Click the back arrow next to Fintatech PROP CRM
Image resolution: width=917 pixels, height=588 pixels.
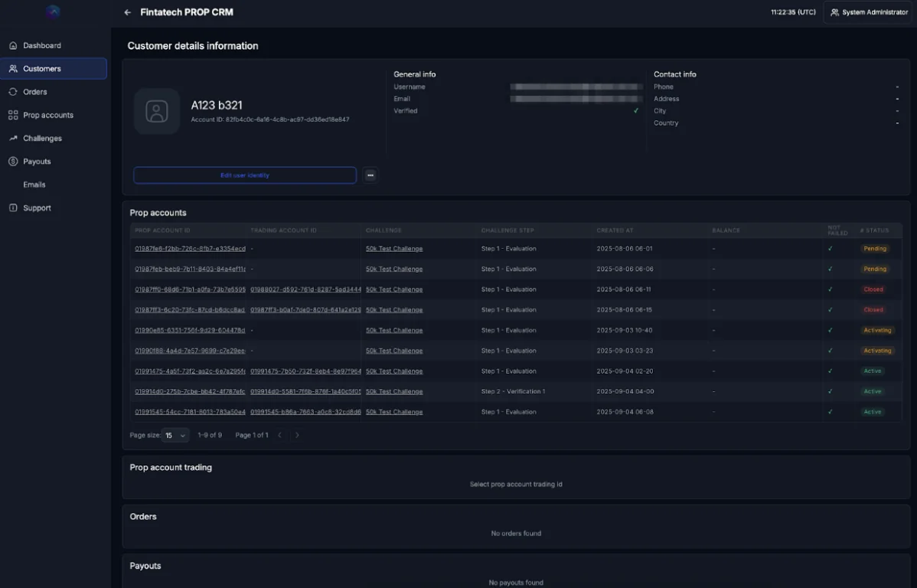[x=128, y=12]
